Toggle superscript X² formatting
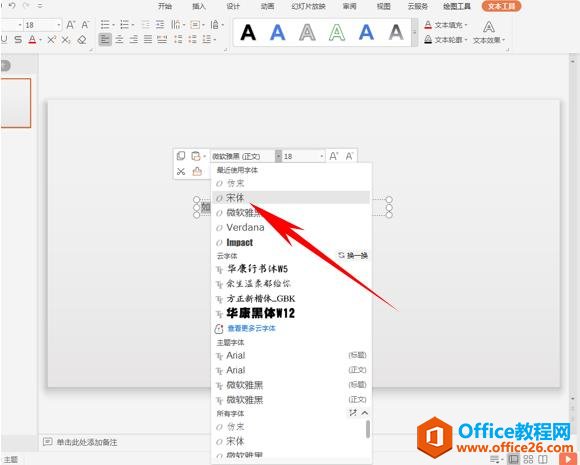580x465 pixels. [51, 40]
